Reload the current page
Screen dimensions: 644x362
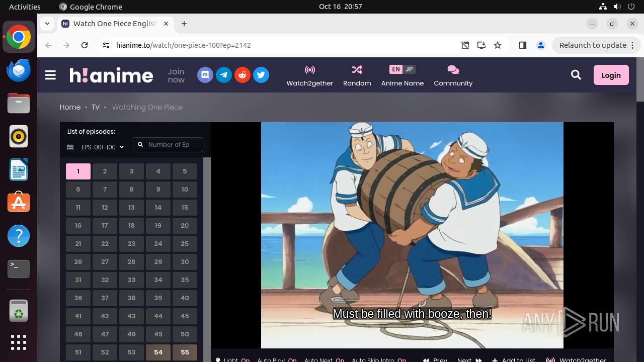[85, 45]
